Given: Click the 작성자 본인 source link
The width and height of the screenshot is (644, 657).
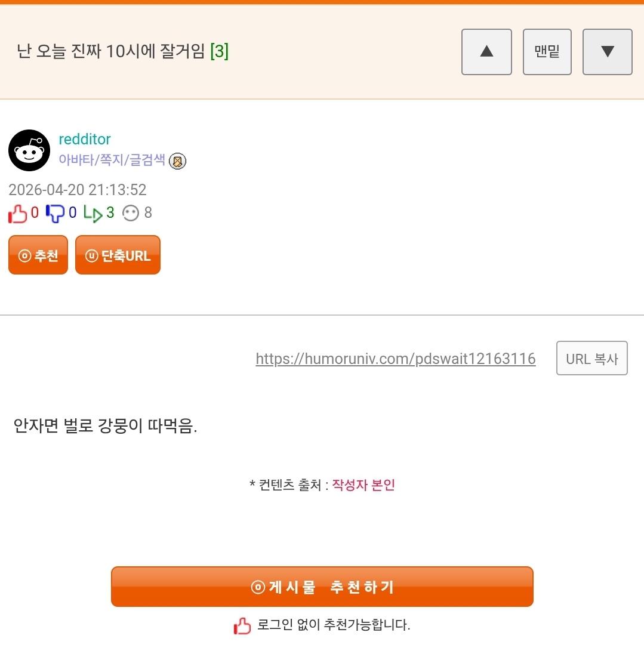Looking at the screenshot, I should (363, 485).
